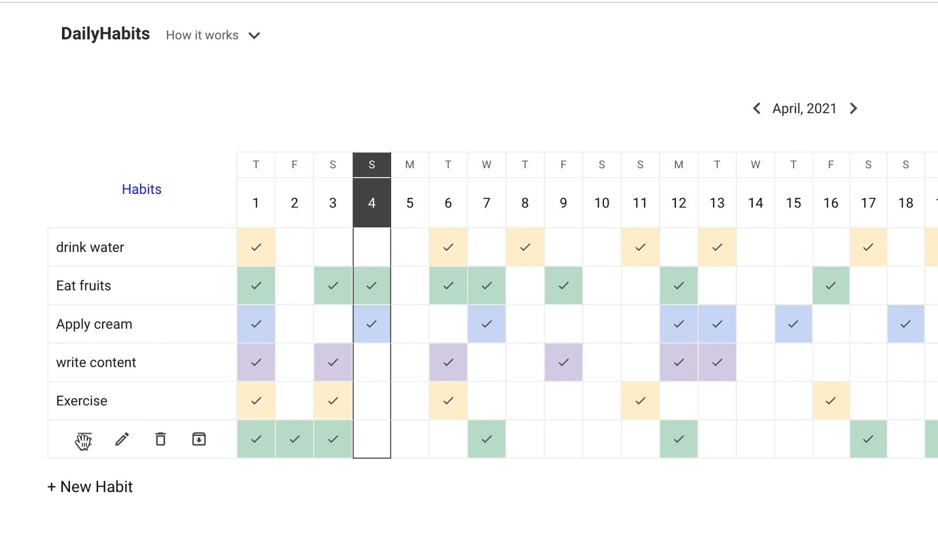Click the pencil edit habit icon

click(122, 439)
